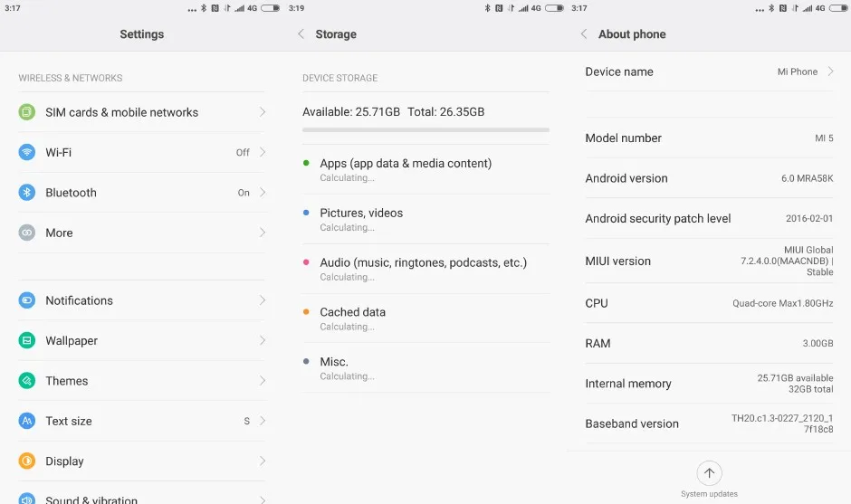Tap the device storage usage bar
The image size is (851, 504).
point(425,130)
